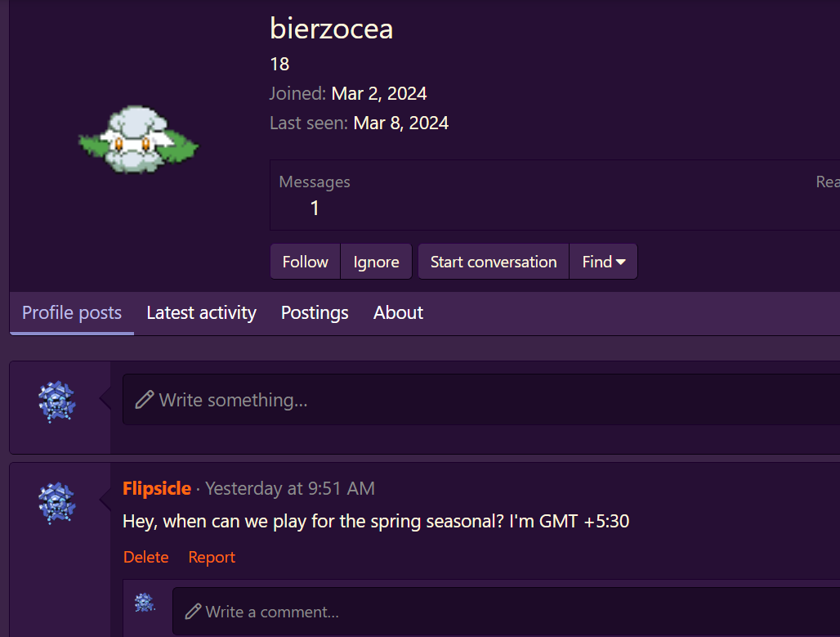Click the caret arrow on Find button
This screenshot has height=637, width=840.
click(x=621, y=262)
